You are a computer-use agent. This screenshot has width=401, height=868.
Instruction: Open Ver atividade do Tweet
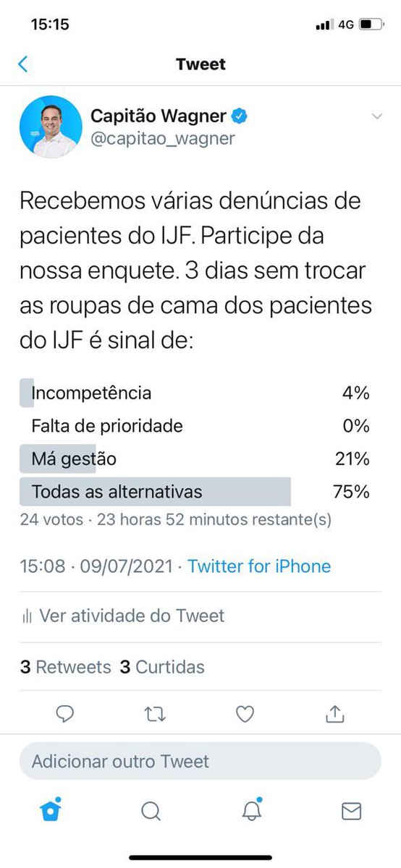123,616
